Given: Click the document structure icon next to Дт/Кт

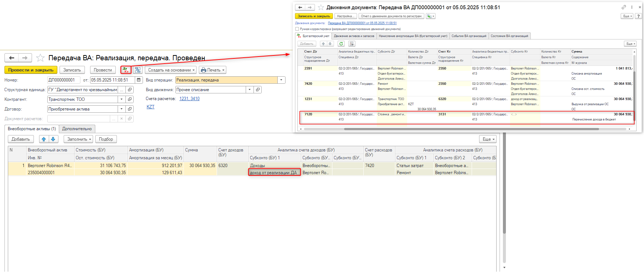Looking at the screenshot, I should (138, 70).
